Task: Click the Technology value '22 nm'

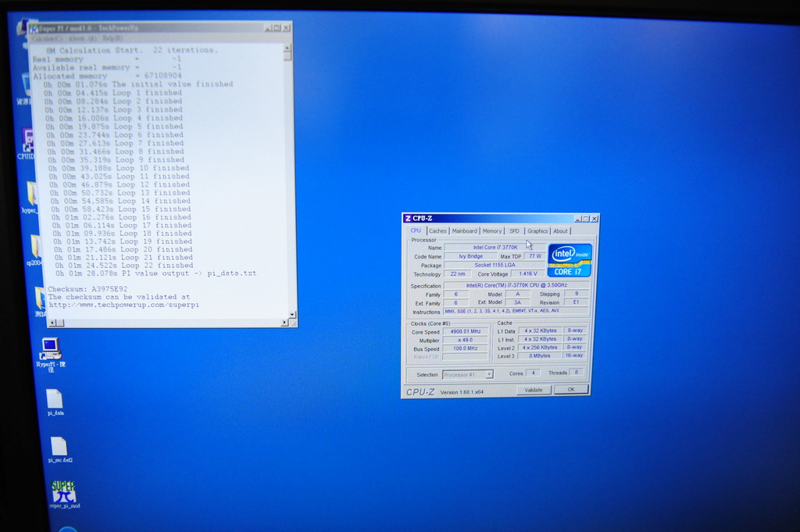Action: coord(458,274)
